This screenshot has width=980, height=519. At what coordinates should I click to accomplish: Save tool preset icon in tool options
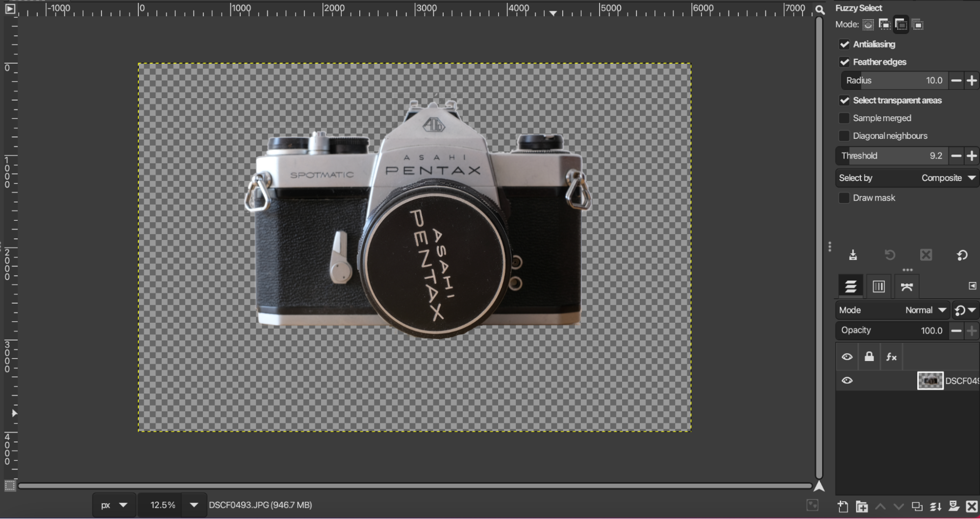(853, 255)
